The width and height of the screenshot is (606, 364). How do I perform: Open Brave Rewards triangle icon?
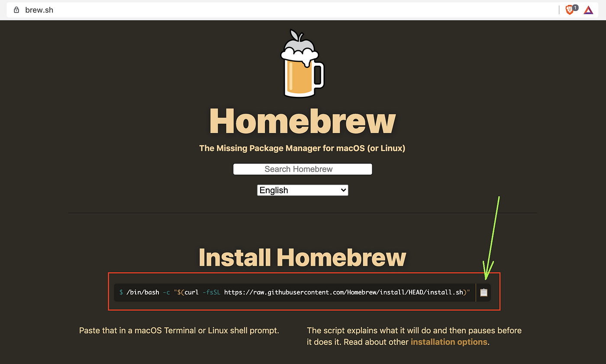[588, 10]
